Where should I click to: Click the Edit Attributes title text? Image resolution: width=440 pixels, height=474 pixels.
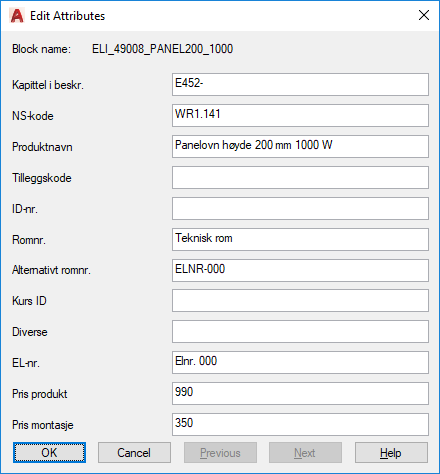[68, 16]
